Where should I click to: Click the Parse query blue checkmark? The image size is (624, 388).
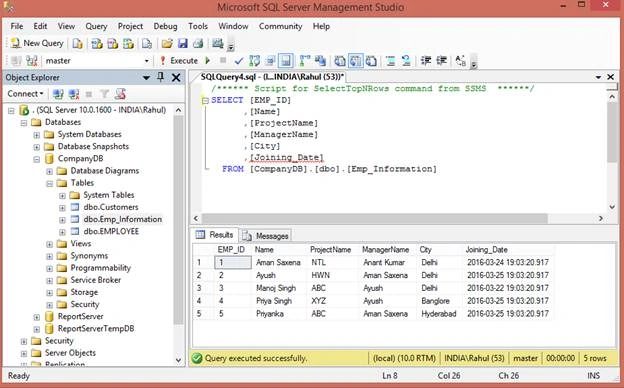(239, 61)
